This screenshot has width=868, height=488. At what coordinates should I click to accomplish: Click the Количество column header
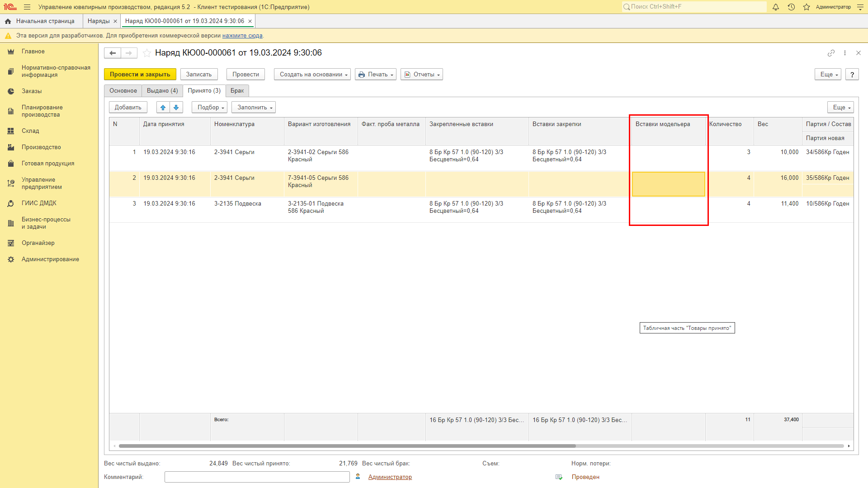pyautogui.click(x=729, y=131)
